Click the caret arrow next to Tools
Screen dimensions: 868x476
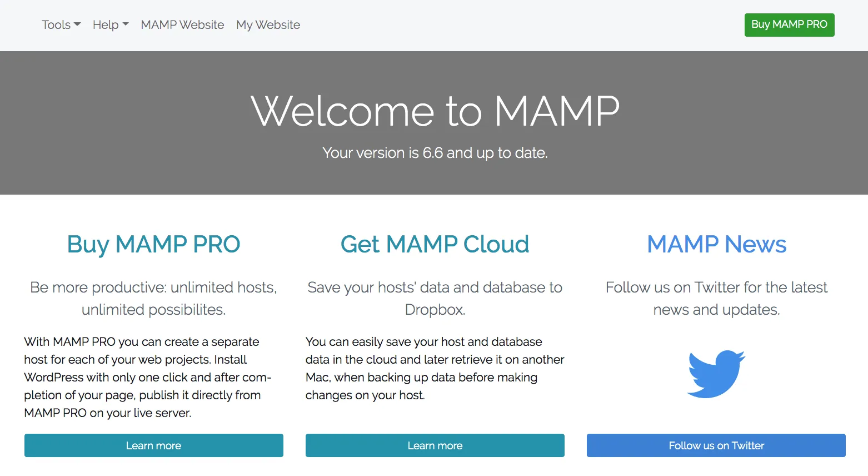tap(77, 24)
